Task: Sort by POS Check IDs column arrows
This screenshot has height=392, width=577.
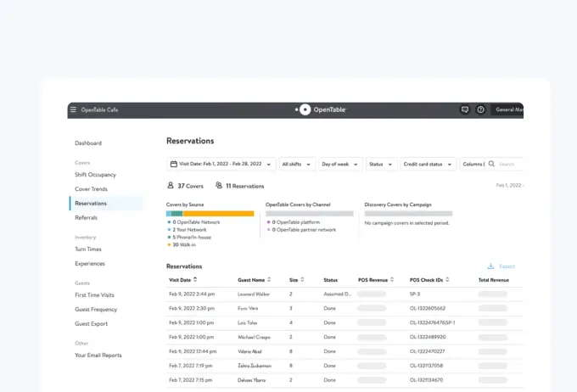Action: [447, 280]
